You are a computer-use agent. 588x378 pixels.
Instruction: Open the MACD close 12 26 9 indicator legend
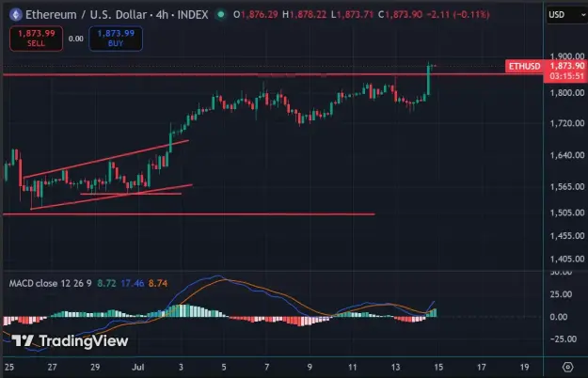(x=50, y=283)
